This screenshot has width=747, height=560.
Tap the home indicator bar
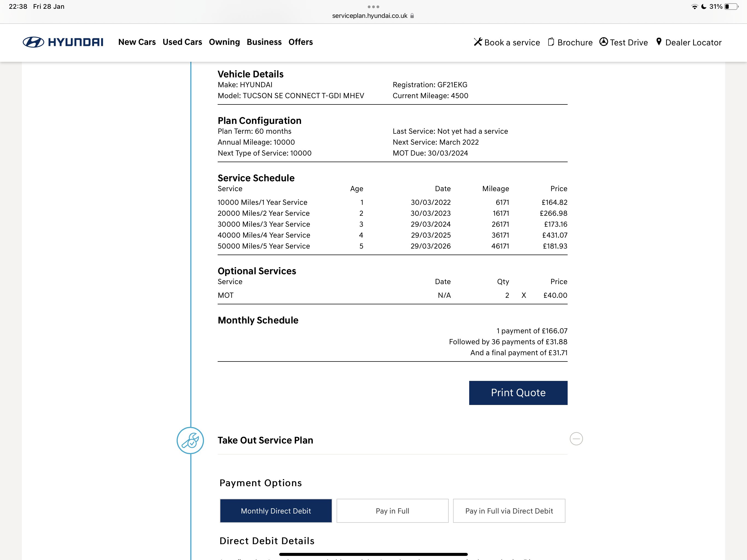click(x=373, y=554)
